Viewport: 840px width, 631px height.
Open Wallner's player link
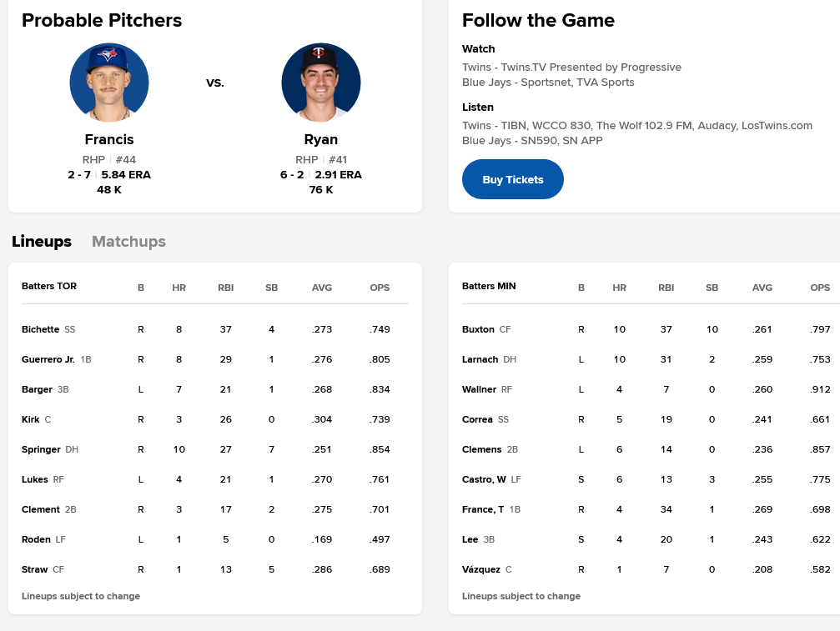coord(479,389)
